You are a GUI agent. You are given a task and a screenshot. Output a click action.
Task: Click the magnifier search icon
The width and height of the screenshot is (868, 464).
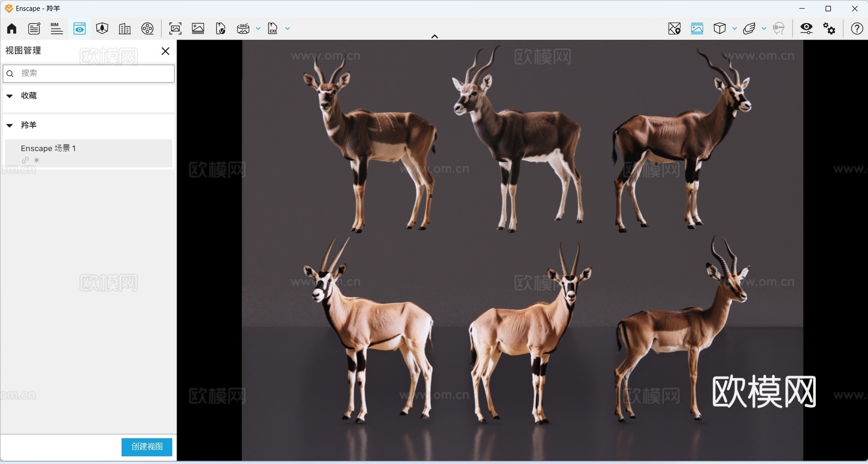click(10, 74)
